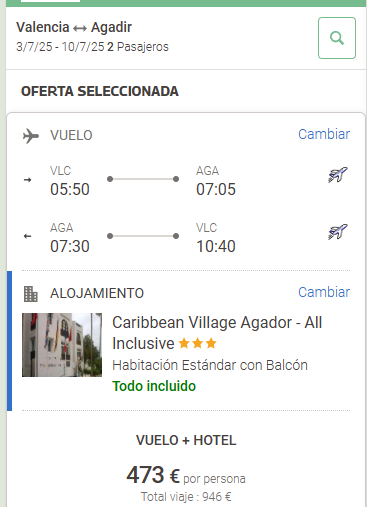
Task: Click the Caribbean Village Agador hotel name
Action: tap(217, 333)
